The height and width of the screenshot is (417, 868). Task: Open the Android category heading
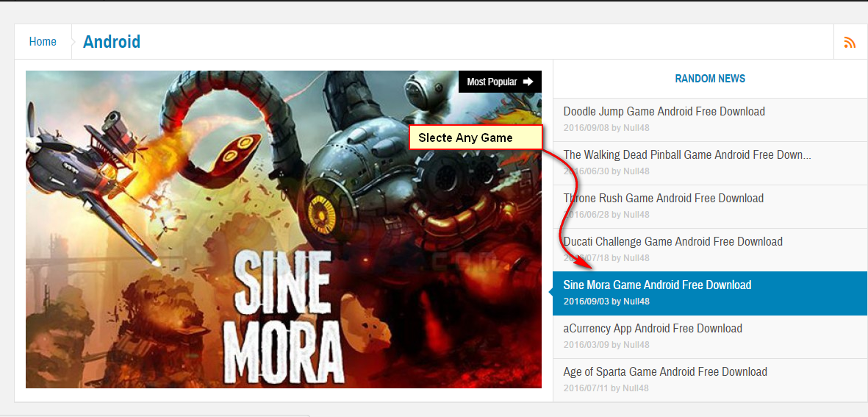coord(111,41)
